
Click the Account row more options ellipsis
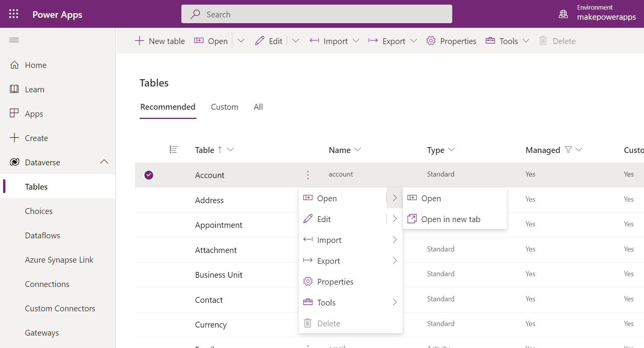tap(308, 175)
